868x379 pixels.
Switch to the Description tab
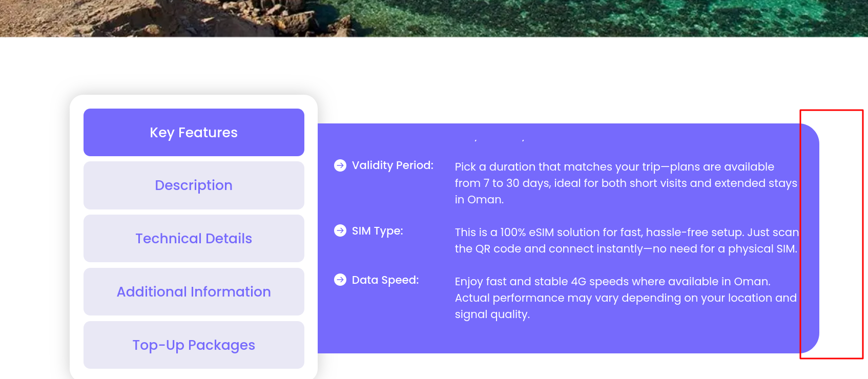(194, 185)
